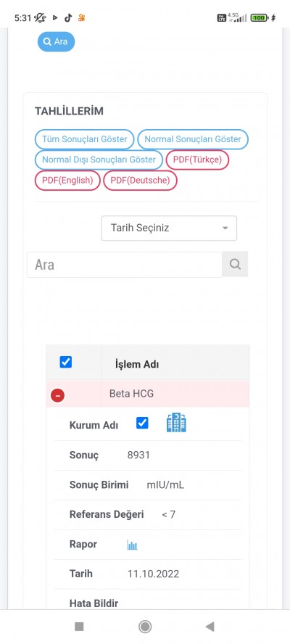Uncheck the Kurum Adı checkbox
The width and height of the screenshot is (290, 644).
[x=142, y=423]
